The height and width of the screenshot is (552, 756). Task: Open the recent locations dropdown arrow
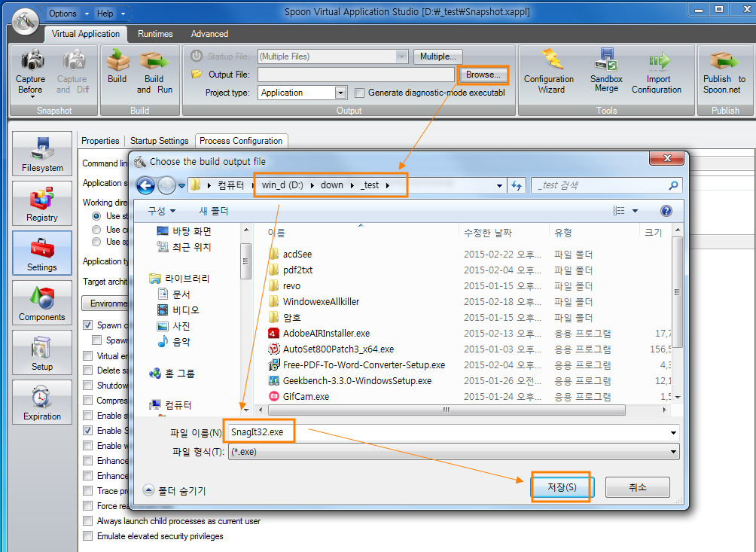tap(181, 185)
